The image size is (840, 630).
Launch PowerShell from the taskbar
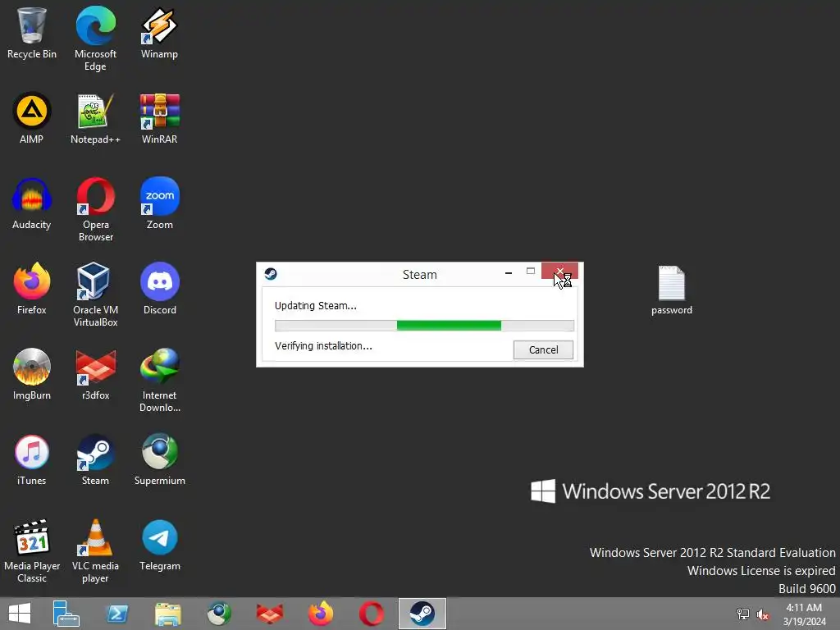coord(116,614)
